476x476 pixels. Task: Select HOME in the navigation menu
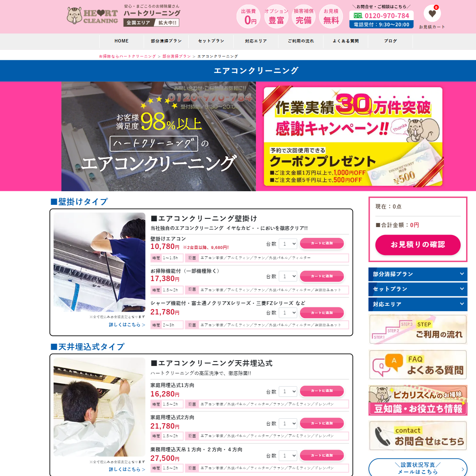pyautogui.click(x=122, y=41)
